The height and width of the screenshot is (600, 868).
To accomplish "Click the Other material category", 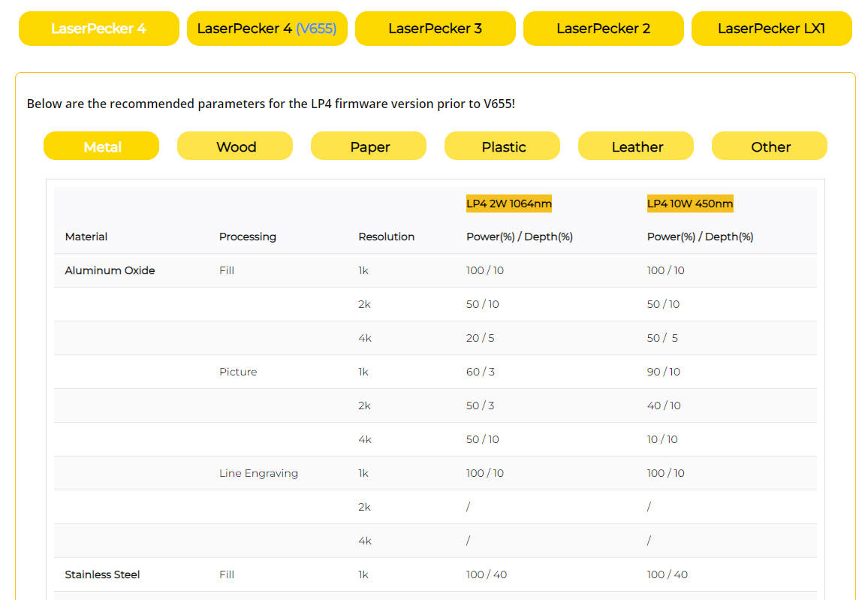I will point(770,146).
